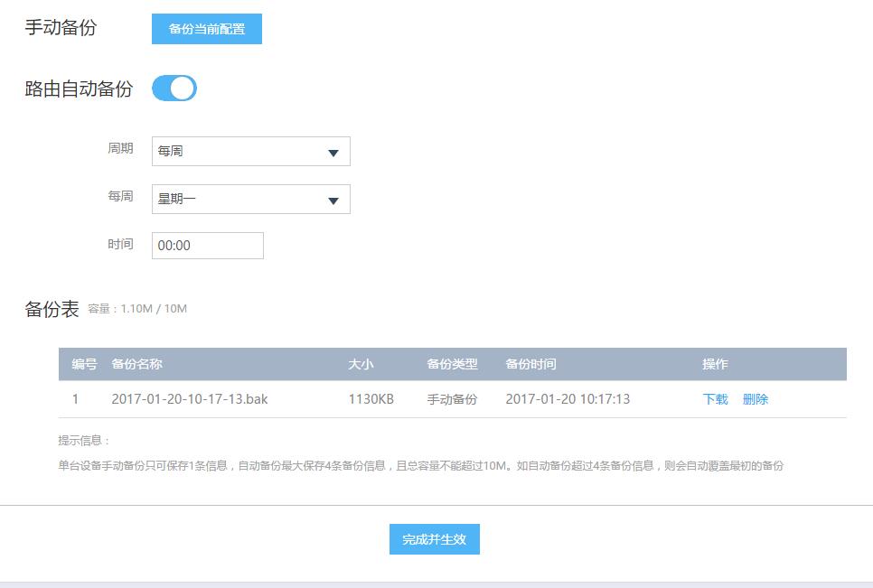Click the 备份时间 column header
Image resolution: width=873 pixels, height=588 pixels.
[530, 365]
